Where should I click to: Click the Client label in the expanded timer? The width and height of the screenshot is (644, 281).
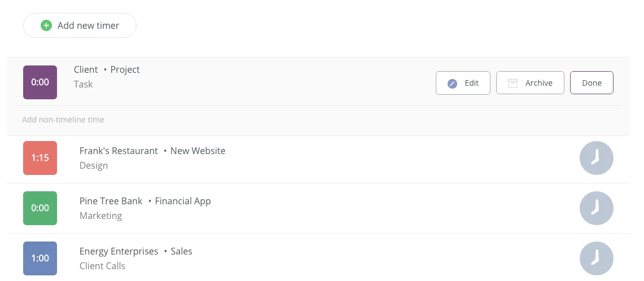click(x=86, y=70)
